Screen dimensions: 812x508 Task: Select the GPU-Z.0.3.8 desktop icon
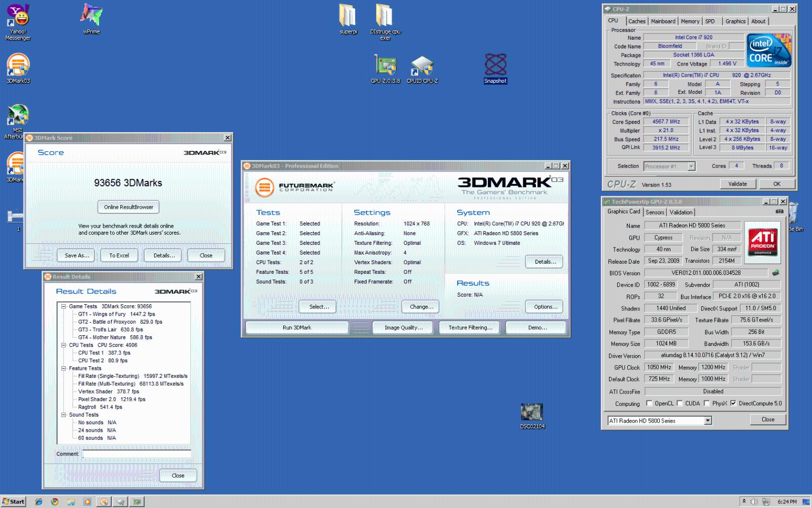[x=385, y=69]
